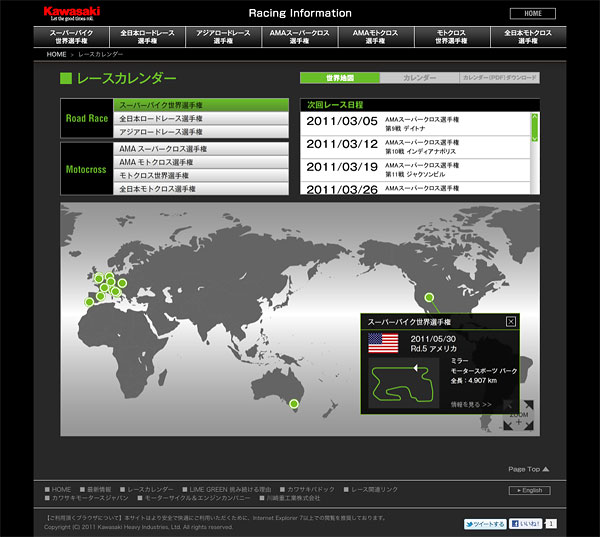
Task: Click the easternmost European race marker
Action: [x=122, y=283]
